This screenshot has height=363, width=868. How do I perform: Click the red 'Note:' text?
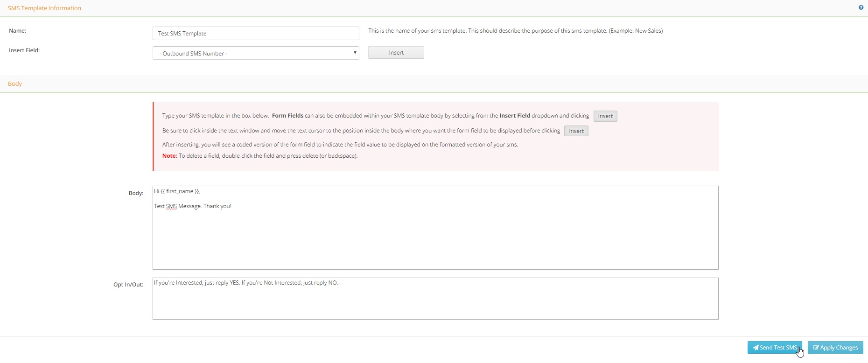pyautogui.click(x=170, y=156)
